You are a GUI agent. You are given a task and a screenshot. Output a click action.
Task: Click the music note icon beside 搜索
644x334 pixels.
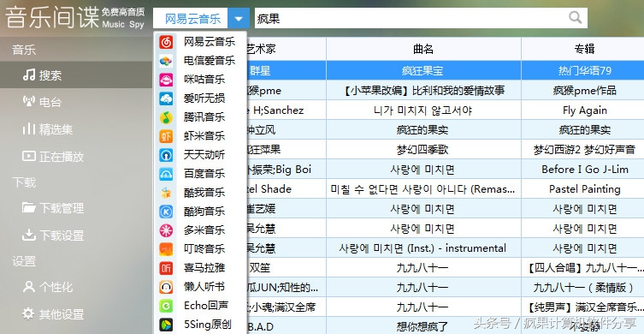click(x=29, y=75)
